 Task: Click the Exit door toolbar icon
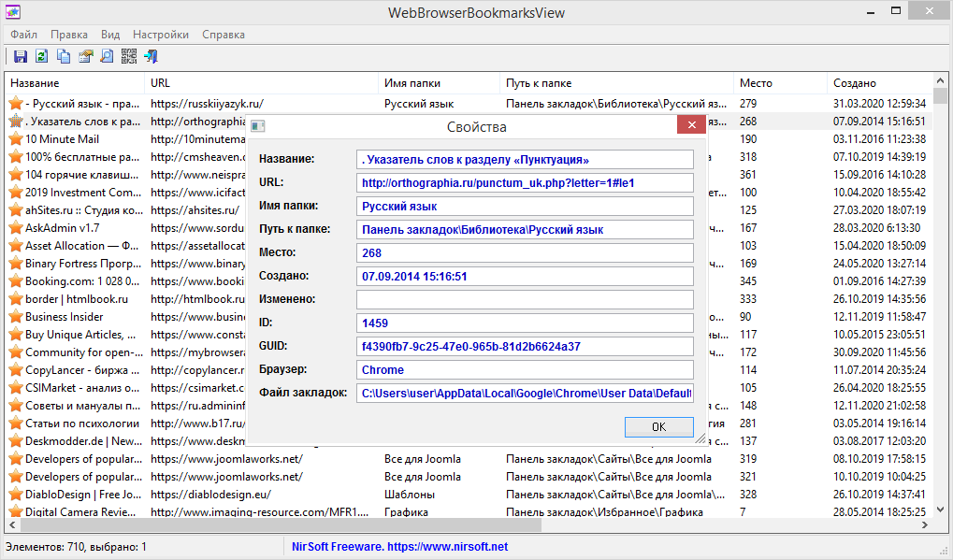tap(150, 56)
